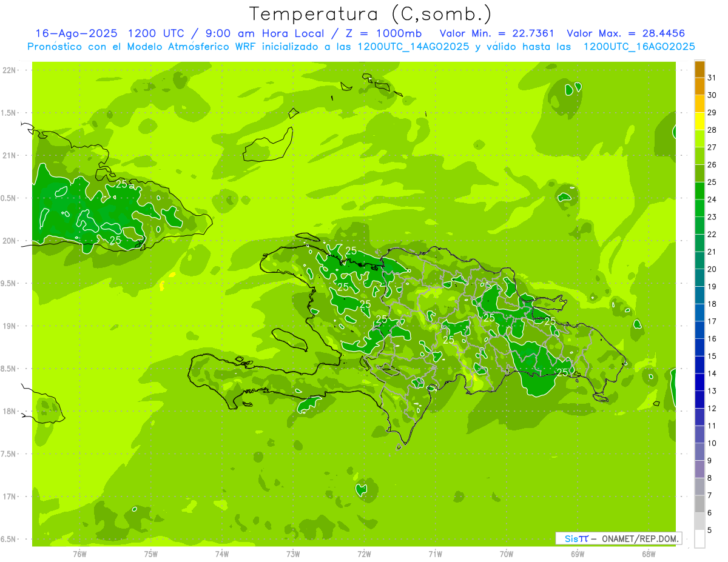Click the '76W' longitude label

tap(79, 554)
